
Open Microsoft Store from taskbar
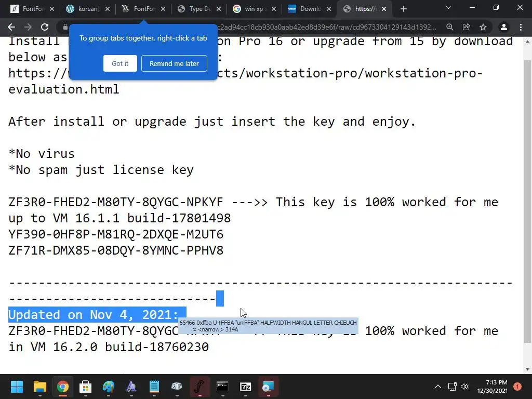click(x=85, y=387)
